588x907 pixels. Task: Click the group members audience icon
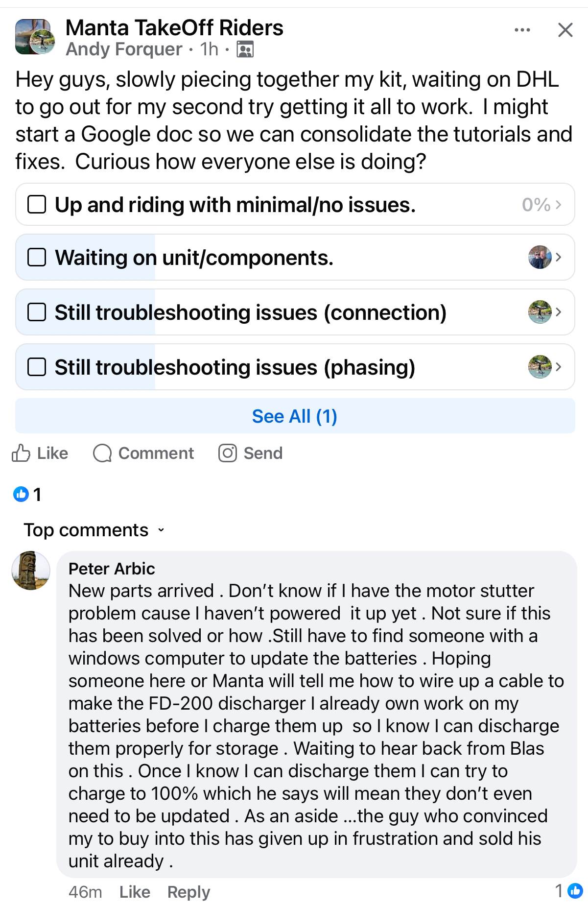pos(245,49)
